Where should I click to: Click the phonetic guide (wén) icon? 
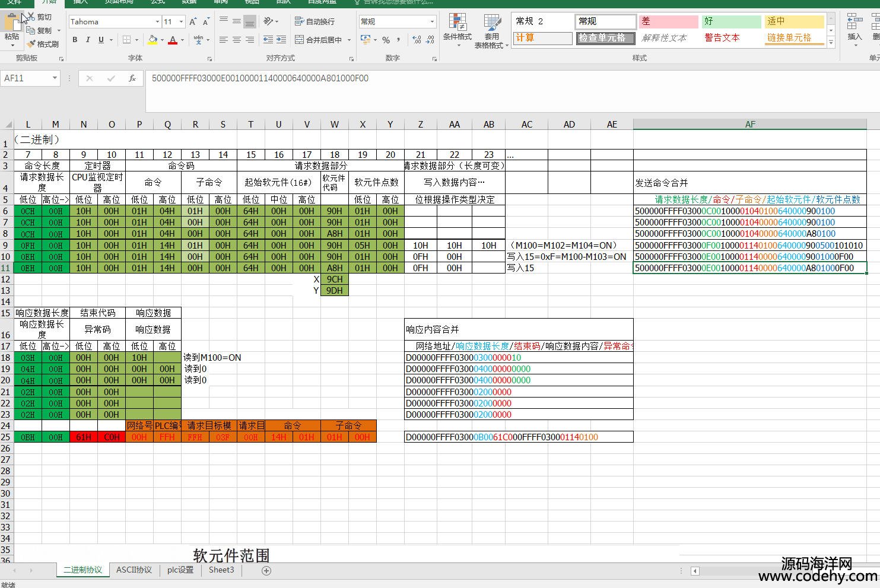coord(198,40)
